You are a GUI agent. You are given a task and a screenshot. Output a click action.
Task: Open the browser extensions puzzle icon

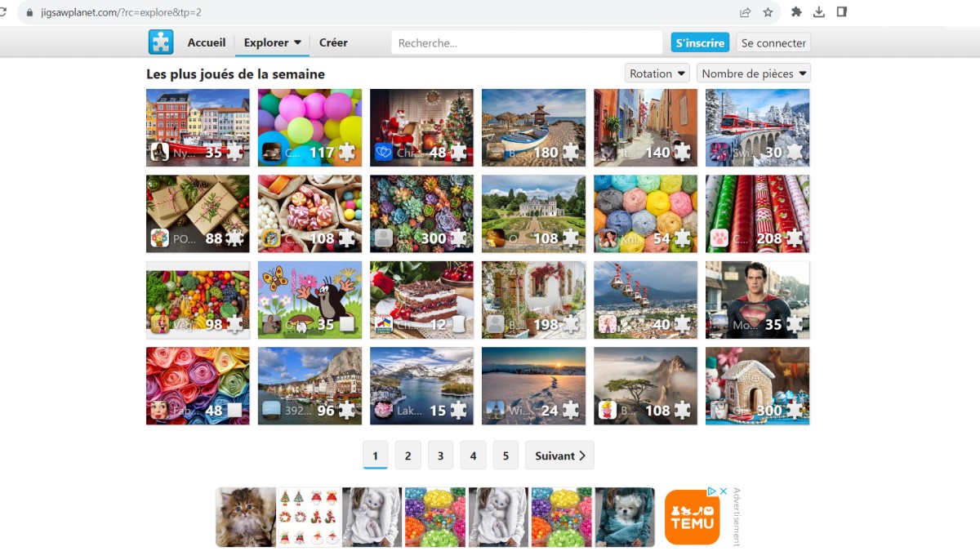click(x=796, y=12)
